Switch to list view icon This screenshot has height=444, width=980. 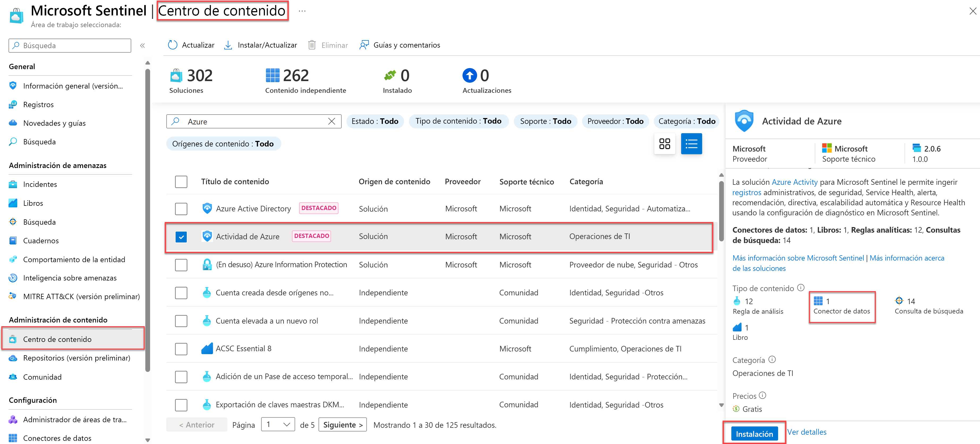click(691, 144)
